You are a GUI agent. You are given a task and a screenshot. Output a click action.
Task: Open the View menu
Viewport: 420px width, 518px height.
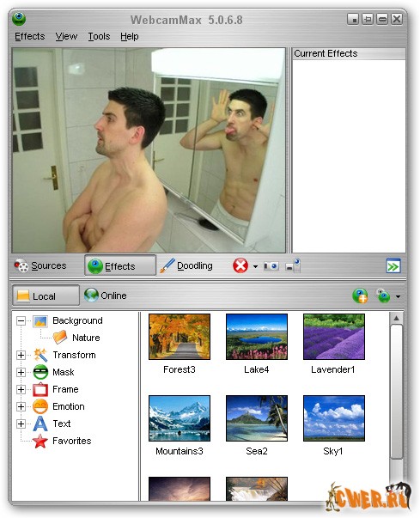click(66, 36)
